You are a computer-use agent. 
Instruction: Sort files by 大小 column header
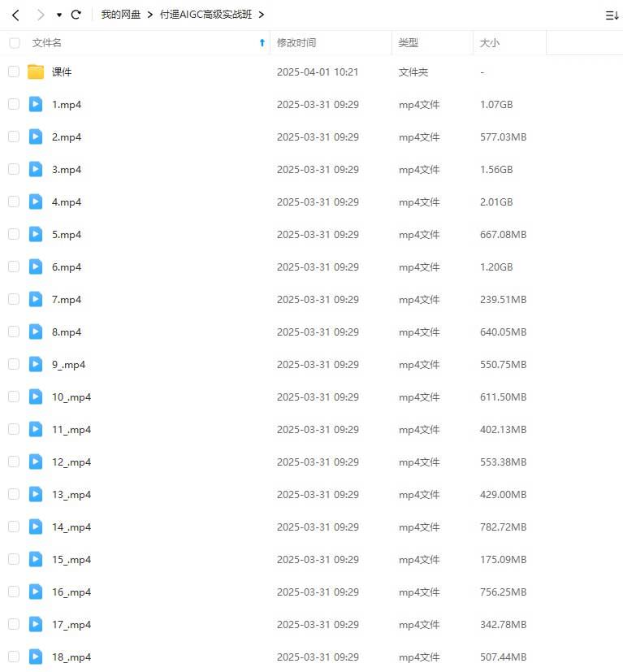click(x=490, y=43)
